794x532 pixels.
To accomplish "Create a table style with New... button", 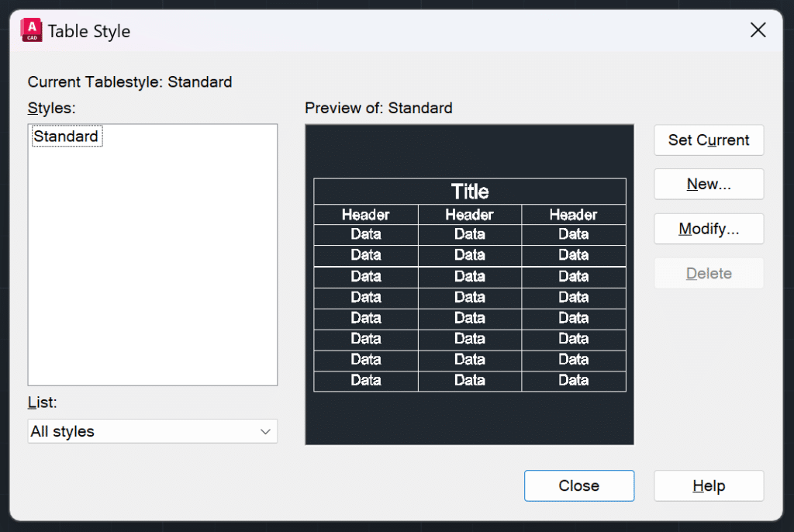I will coord(709,185).
